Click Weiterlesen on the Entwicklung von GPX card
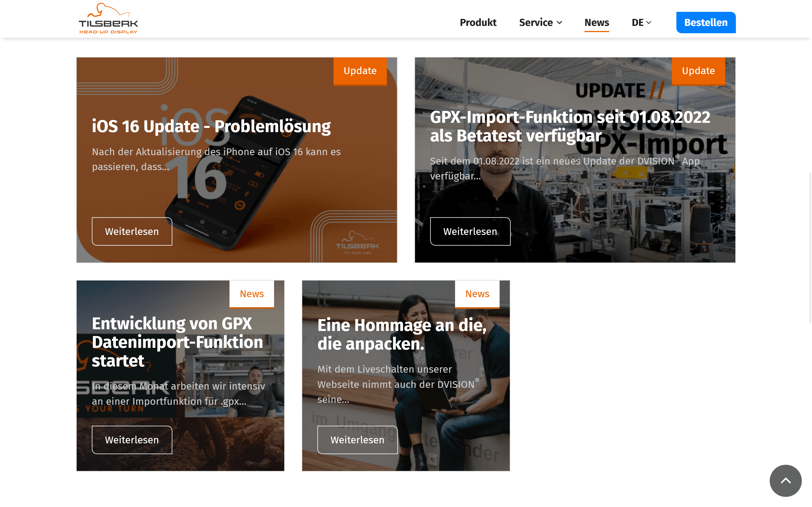The height and width of the screenshot is (507, 812). click(132, 440)
